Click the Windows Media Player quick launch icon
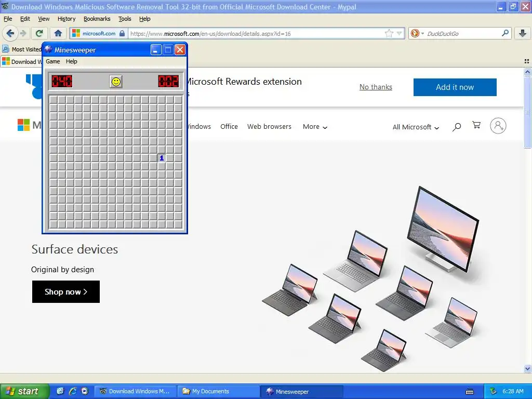532x399 pixels. pos(85,391)
